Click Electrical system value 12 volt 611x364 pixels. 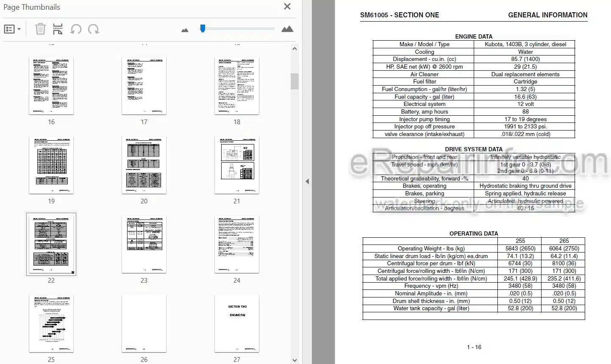(x=525, y=104)
